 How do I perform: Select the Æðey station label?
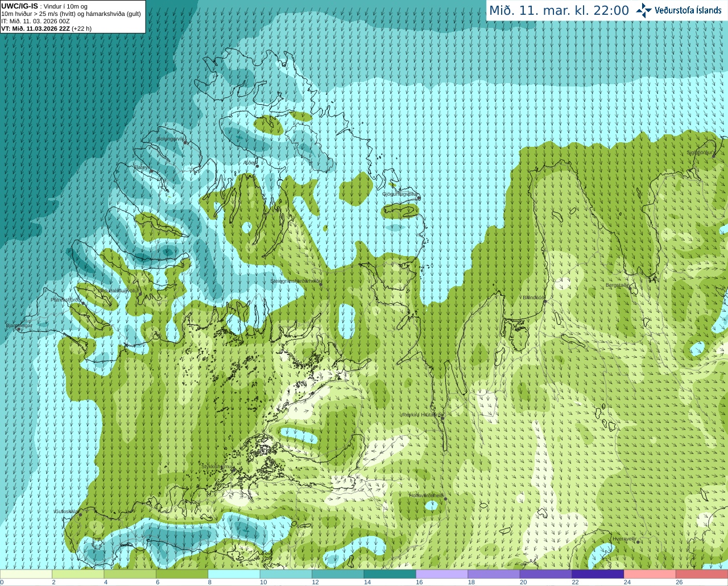point(250,163)
